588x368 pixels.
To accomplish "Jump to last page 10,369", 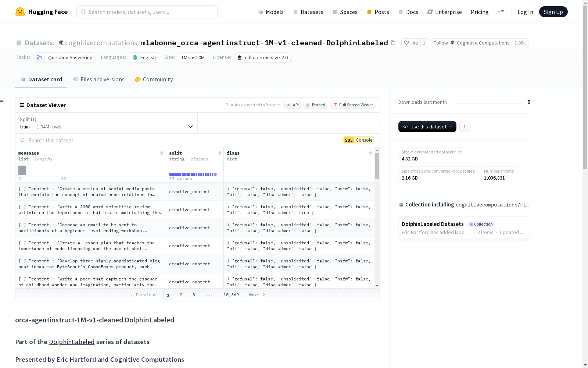I will click(231, 295).
